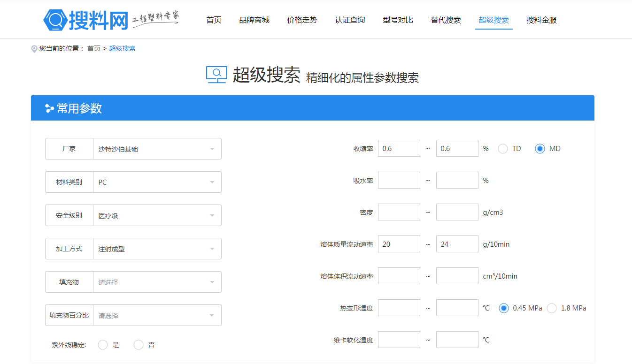Select the TD shrinkage direction radio
This screenshot has width=632, height=364.
(x=503, y=149)
